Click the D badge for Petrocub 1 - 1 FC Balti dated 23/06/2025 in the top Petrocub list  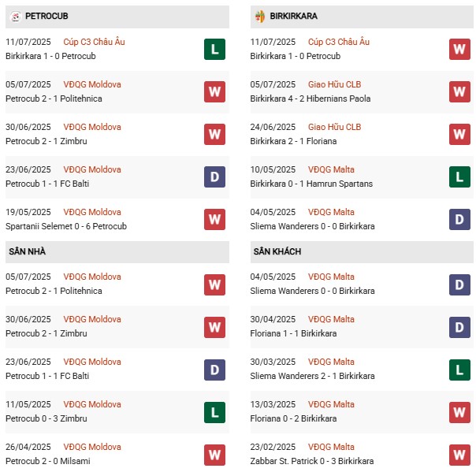point(214,177)
